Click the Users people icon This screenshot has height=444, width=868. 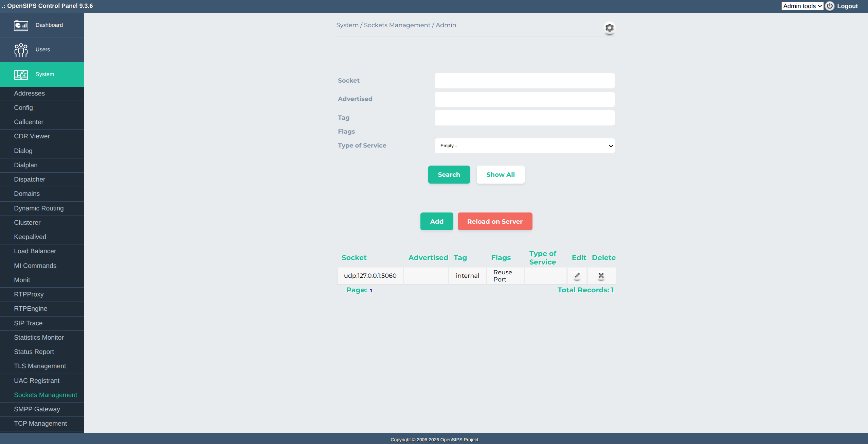tap(21, 50)
